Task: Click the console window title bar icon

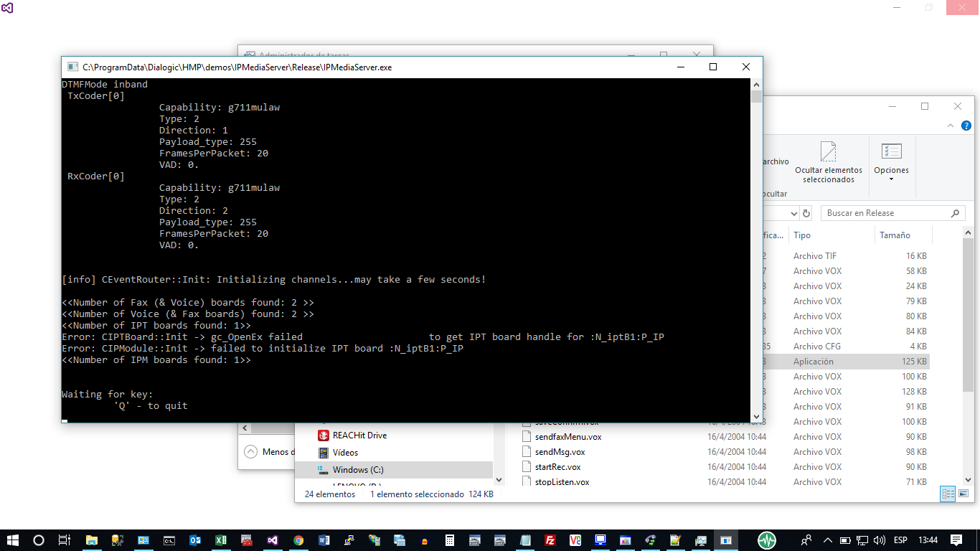Action: [x=72, y=67]
